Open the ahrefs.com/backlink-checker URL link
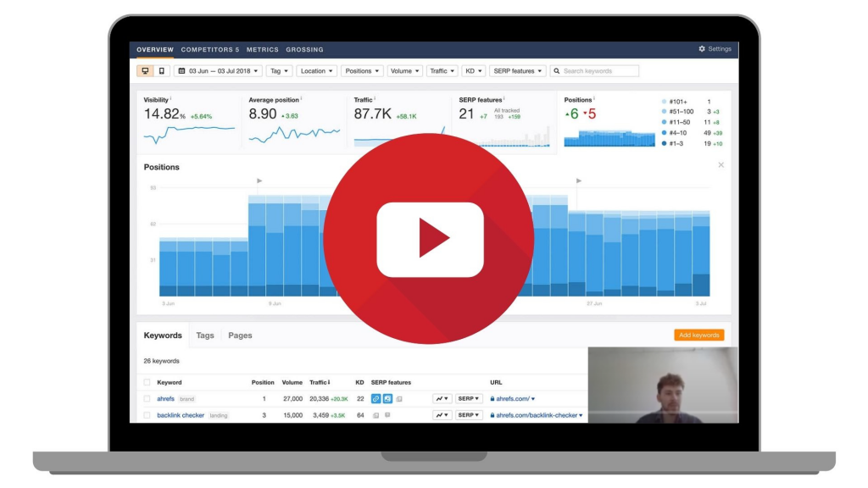The width and height of the screenshot is (868, 488). [x=537, y=415]
